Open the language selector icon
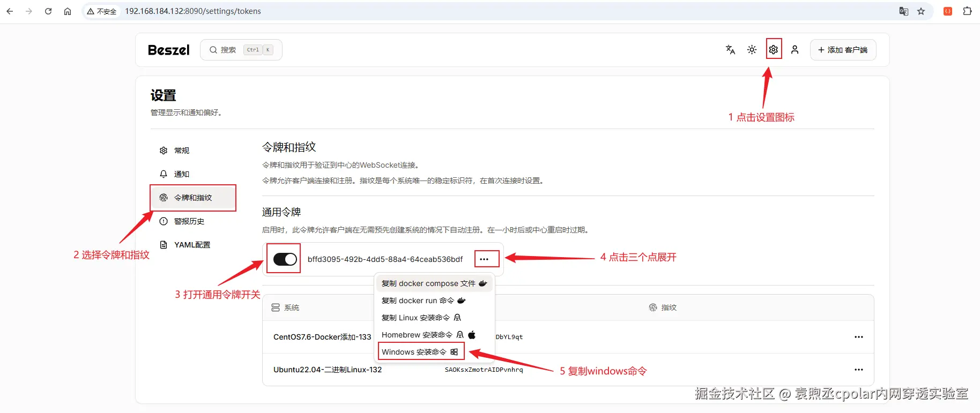The height and width of the screenshot is (413, 980). (730, 50)
